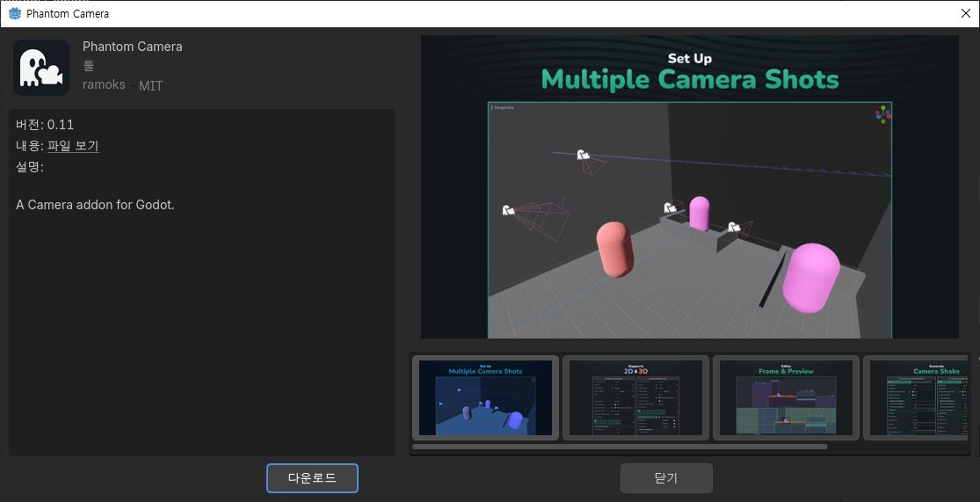Open the 파일 보기 file view link
Image resolution: width=980 pixels, height=502 pixels.
[73, 146]
